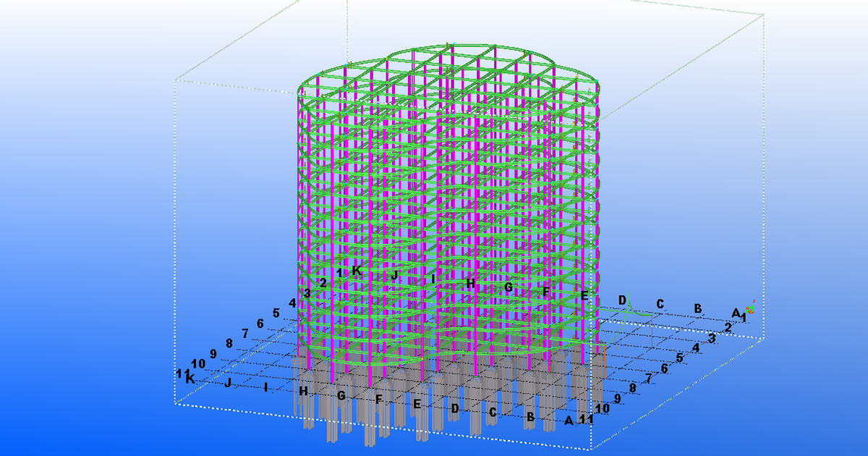The image size is (868, 456).
Task: Select the green origin coordinate symbol
Action: pos(749,310)
